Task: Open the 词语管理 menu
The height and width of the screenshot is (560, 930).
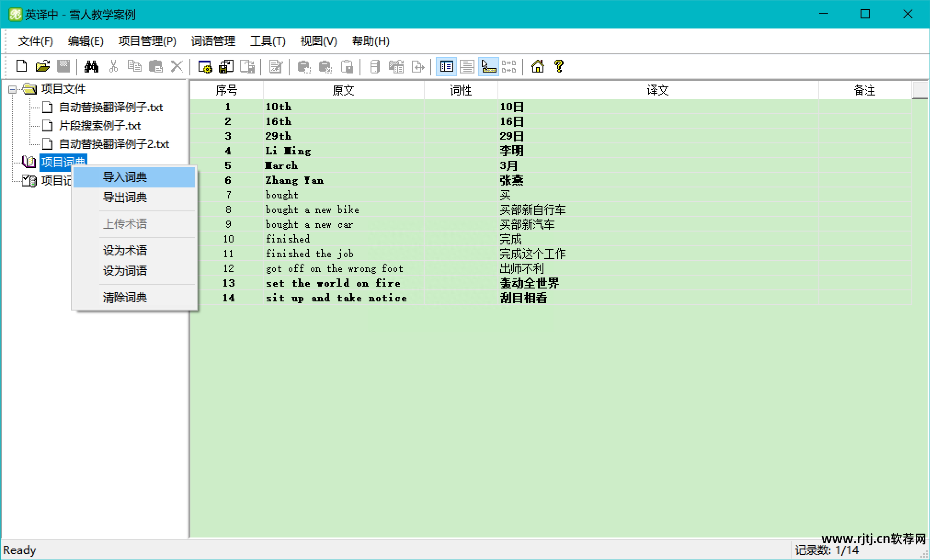Action: coord(213,41)
